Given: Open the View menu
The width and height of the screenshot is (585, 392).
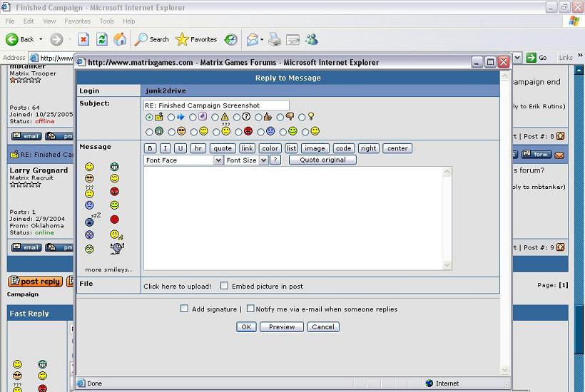Looking at the screenshot, I should pyautogui.click(x=49, y=21).
